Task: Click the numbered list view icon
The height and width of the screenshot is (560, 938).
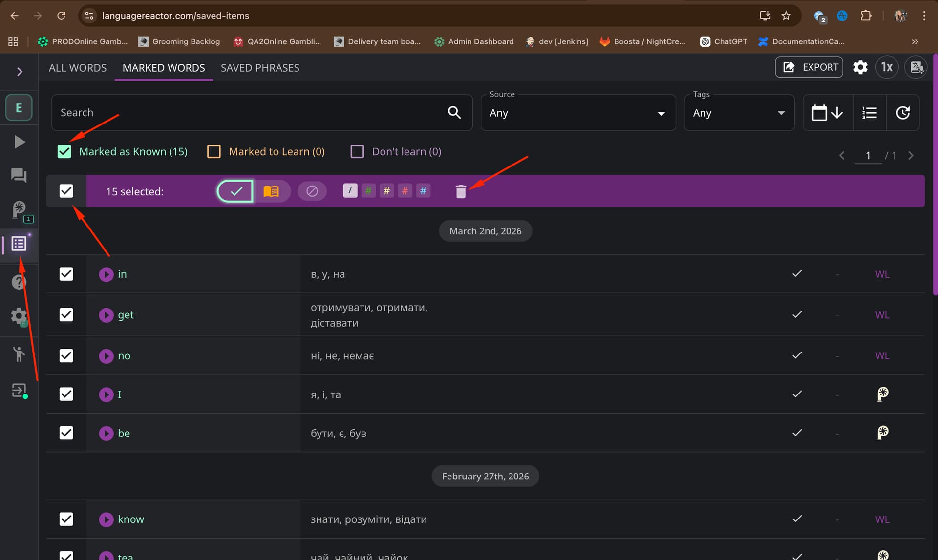Action: [x=870, y=113]
